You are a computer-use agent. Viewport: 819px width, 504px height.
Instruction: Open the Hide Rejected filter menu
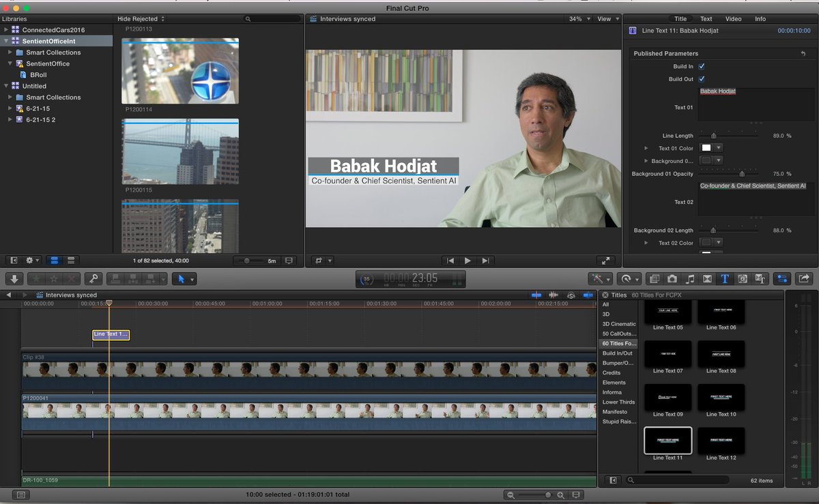(x=141, y=19)
